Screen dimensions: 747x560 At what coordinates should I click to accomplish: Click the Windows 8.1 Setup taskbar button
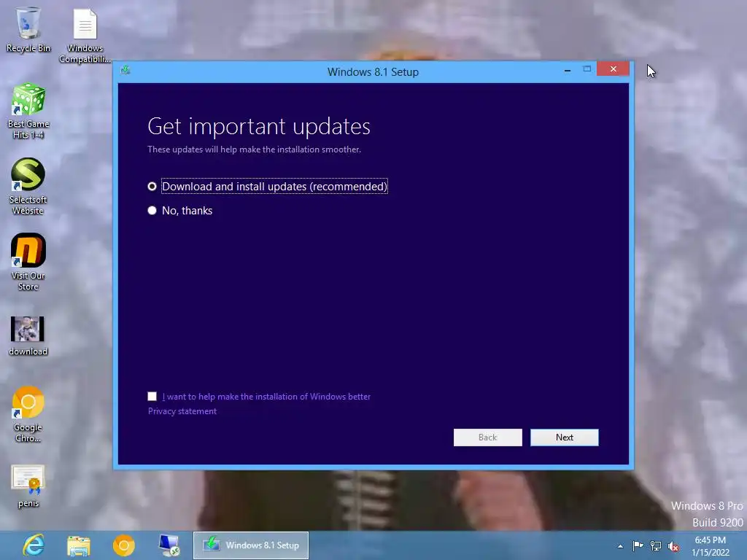(251, 545)
